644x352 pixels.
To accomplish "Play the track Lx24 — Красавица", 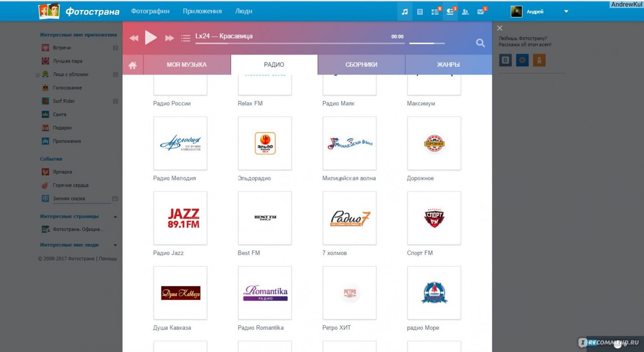I will click(x=151, y=38).
